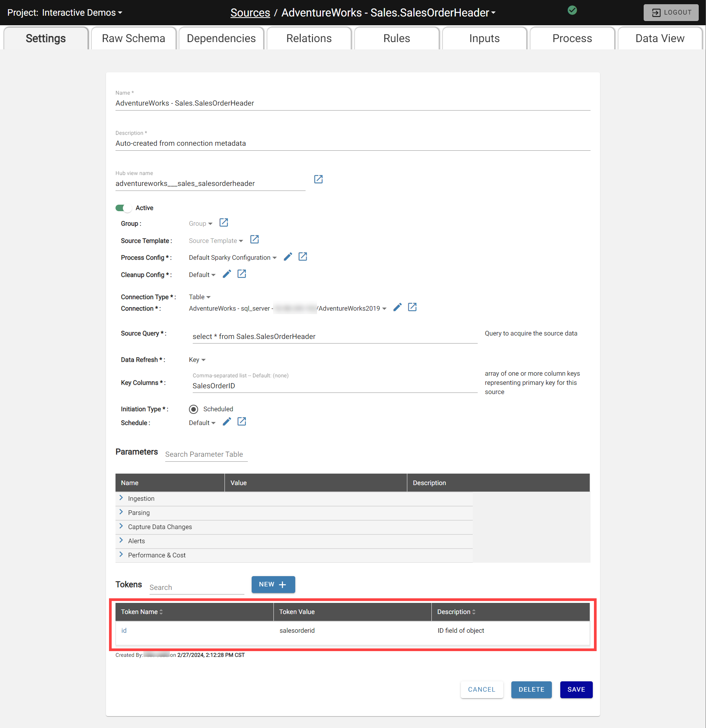Open Connection Type Table dropdown
The image size is (706, 728).
pyautogui.click(x=200, y=297)
